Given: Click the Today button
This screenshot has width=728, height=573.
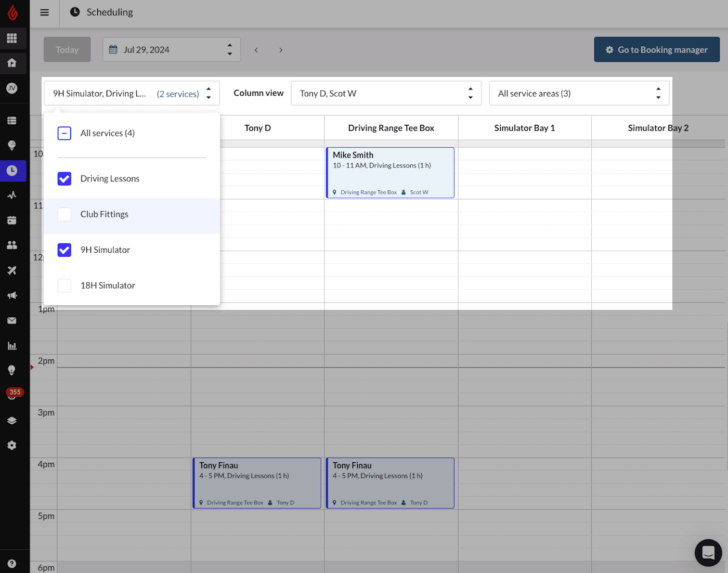Looking at the screenshot, I should coord(67,49).
